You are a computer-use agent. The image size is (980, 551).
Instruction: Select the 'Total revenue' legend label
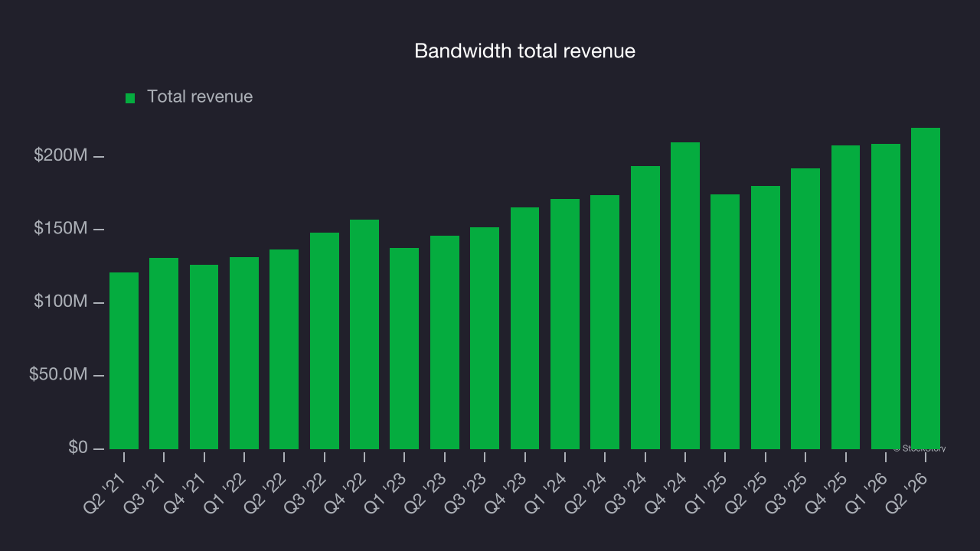pyautogui.click(x=200, y=97)
